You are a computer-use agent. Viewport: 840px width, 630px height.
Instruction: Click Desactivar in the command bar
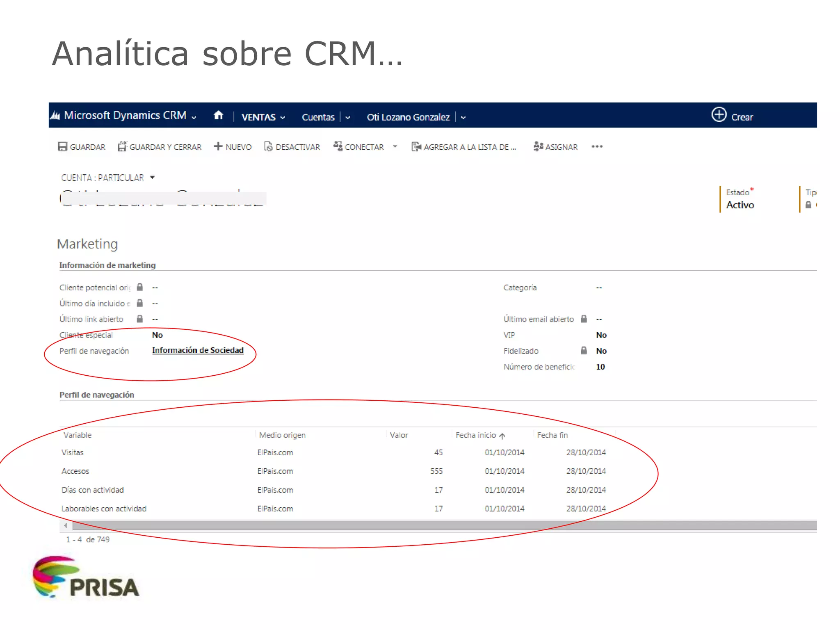[x=297, y=147]
